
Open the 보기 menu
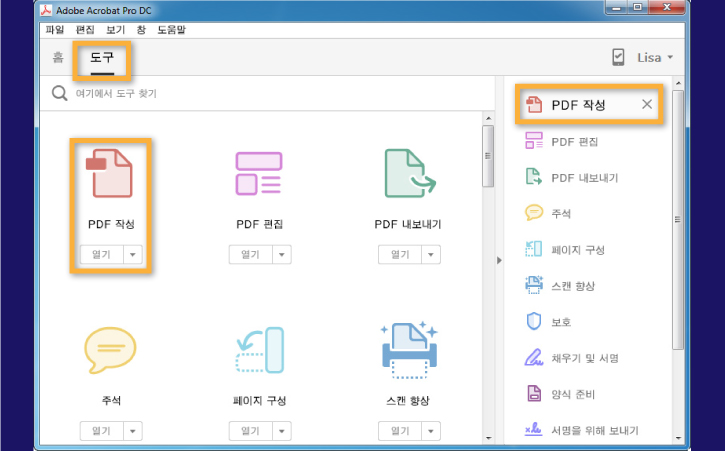(116, 30)
